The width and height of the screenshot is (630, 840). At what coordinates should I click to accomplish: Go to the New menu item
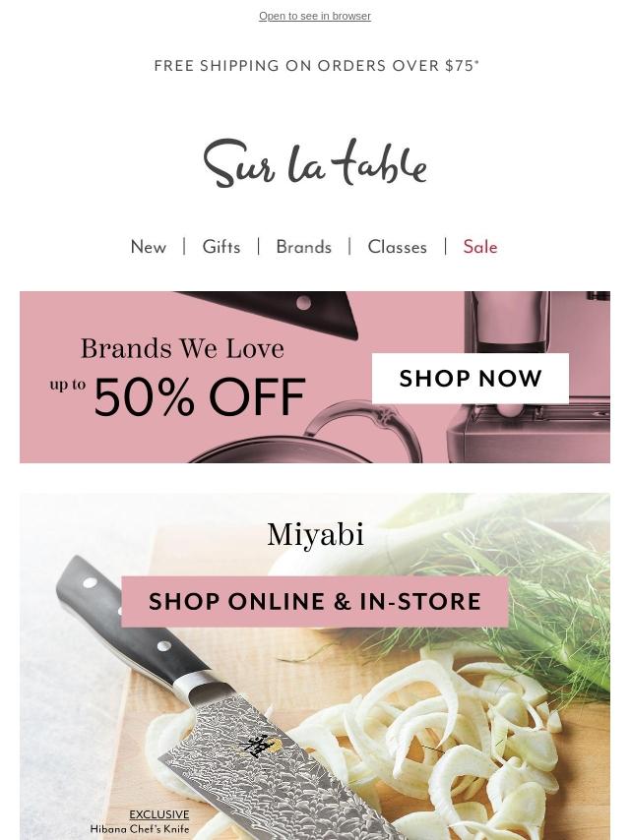pyautogui.click(x=149, y=247)
